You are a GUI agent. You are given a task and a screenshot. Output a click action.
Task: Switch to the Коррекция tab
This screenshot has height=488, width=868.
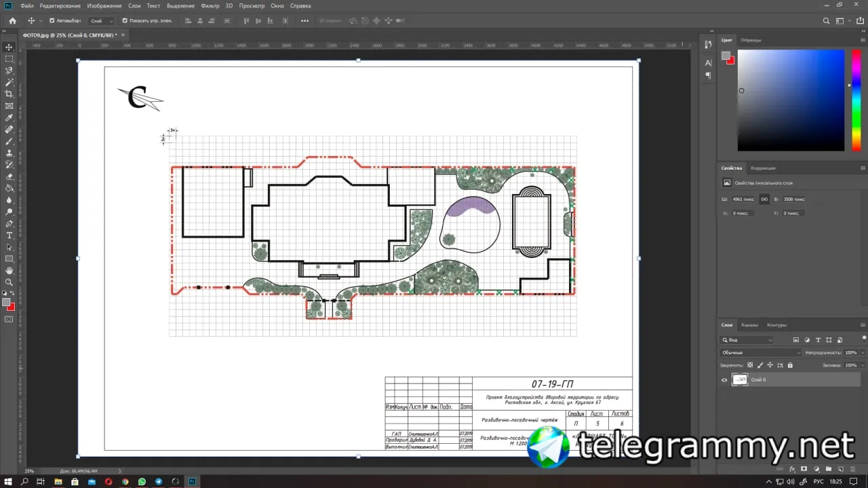(x=764, y=168)
